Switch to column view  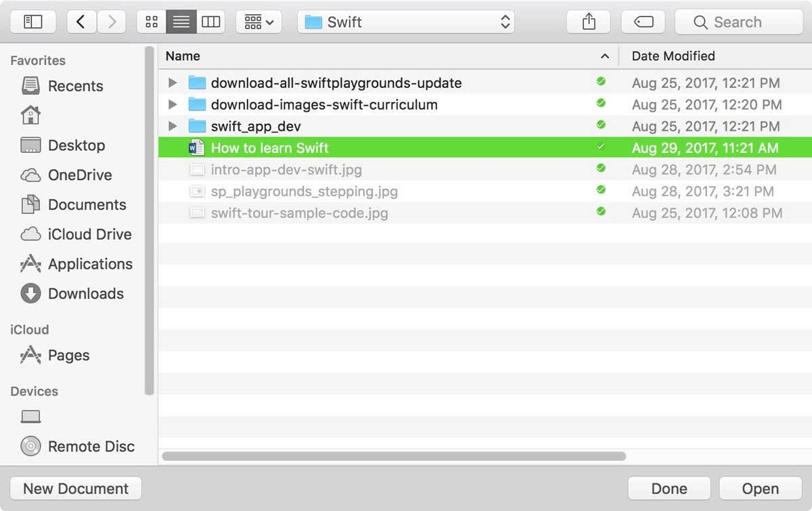pyautogui.click(x=210, y=21)
